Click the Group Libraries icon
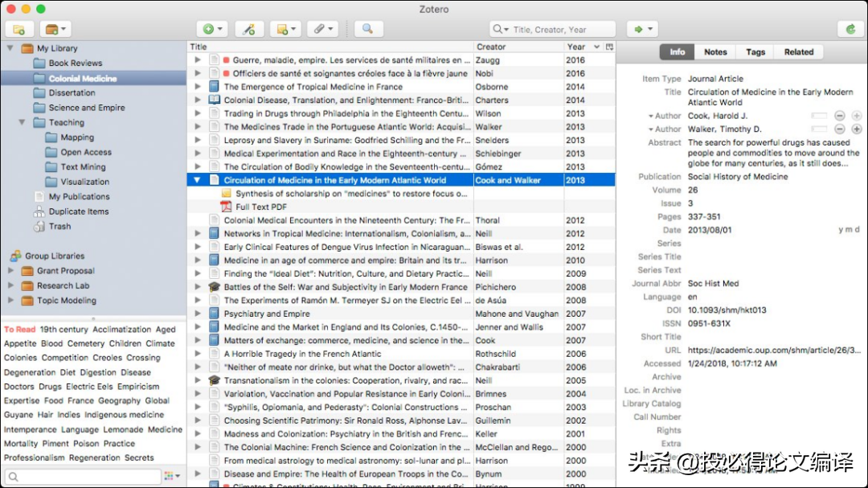The image size is (868, 488). (15, 256)
